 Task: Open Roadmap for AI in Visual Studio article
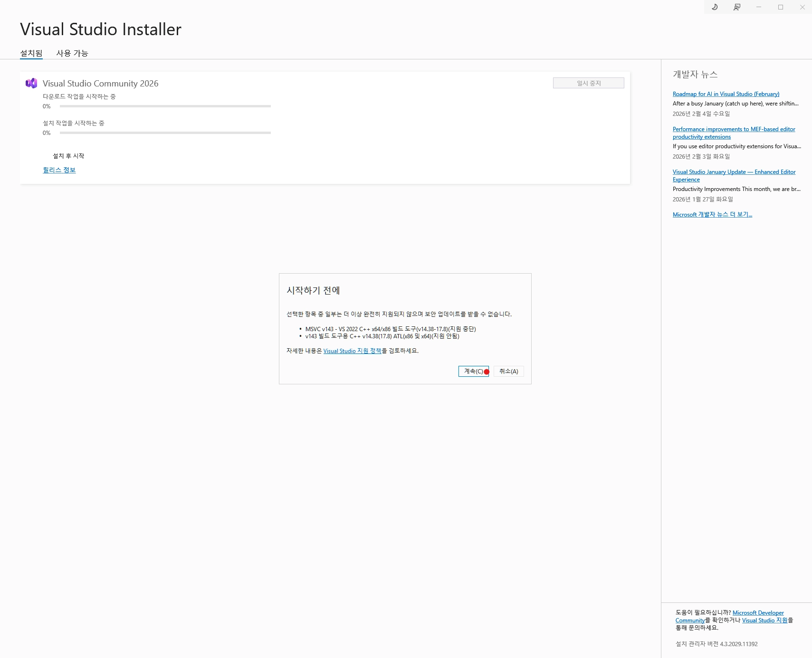click(x=726, y=94)
